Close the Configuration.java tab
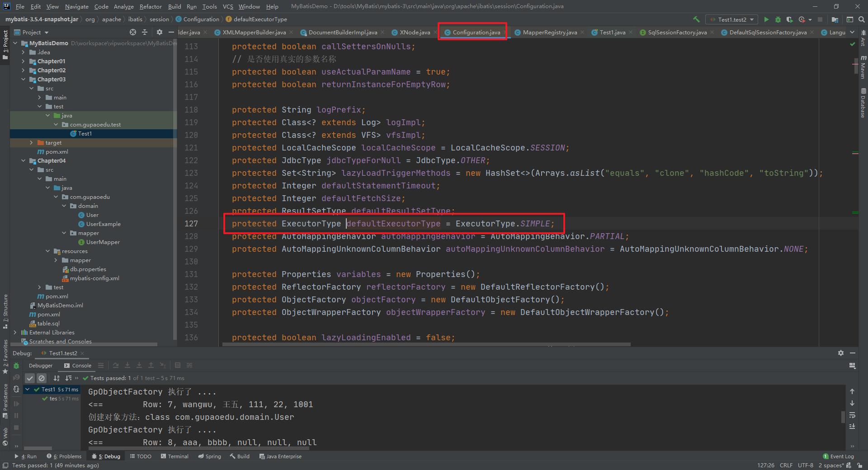Screen dimensions: 868x470 point(505,33)
